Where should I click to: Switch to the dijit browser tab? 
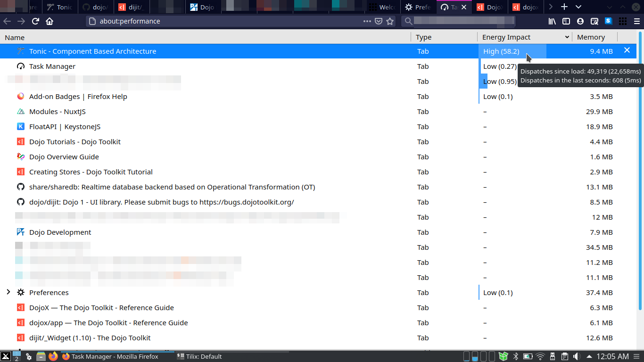[x=132, y=7]
